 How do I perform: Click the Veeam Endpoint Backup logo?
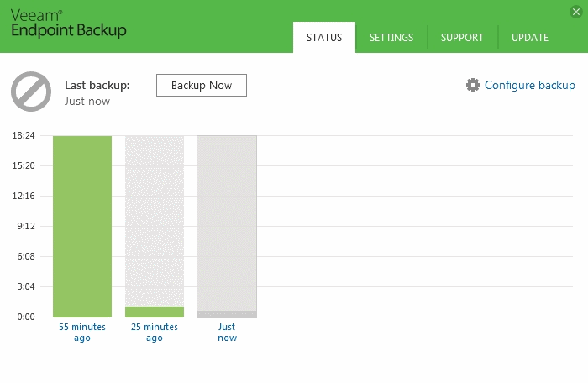tap(69, 23)
